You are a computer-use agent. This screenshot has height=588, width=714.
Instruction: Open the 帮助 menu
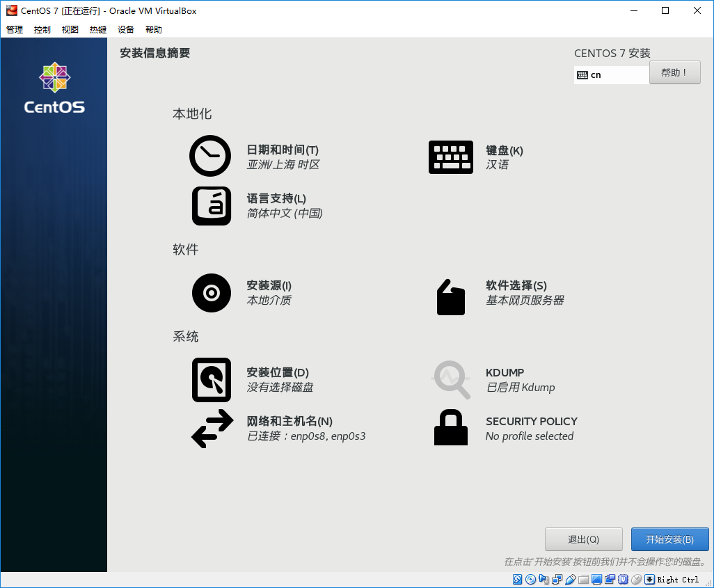coord(154,30)
